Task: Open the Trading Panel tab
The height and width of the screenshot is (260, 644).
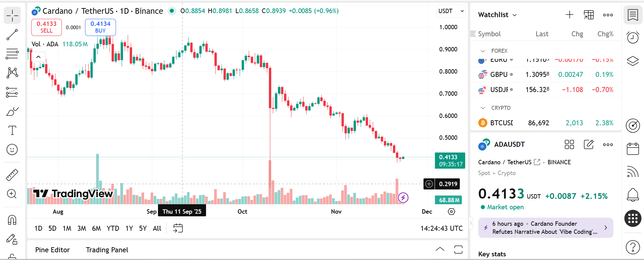Action: 107,250
